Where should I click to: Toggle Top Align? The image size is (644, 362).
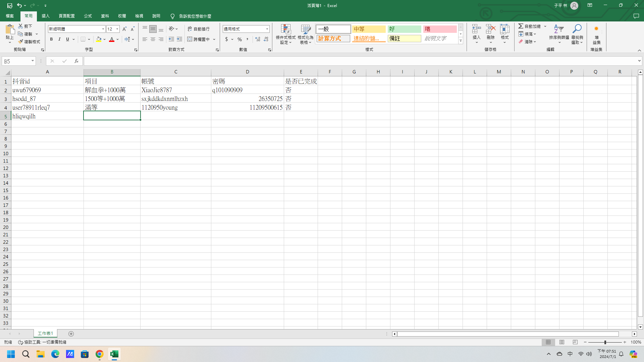tap(145, 29)
